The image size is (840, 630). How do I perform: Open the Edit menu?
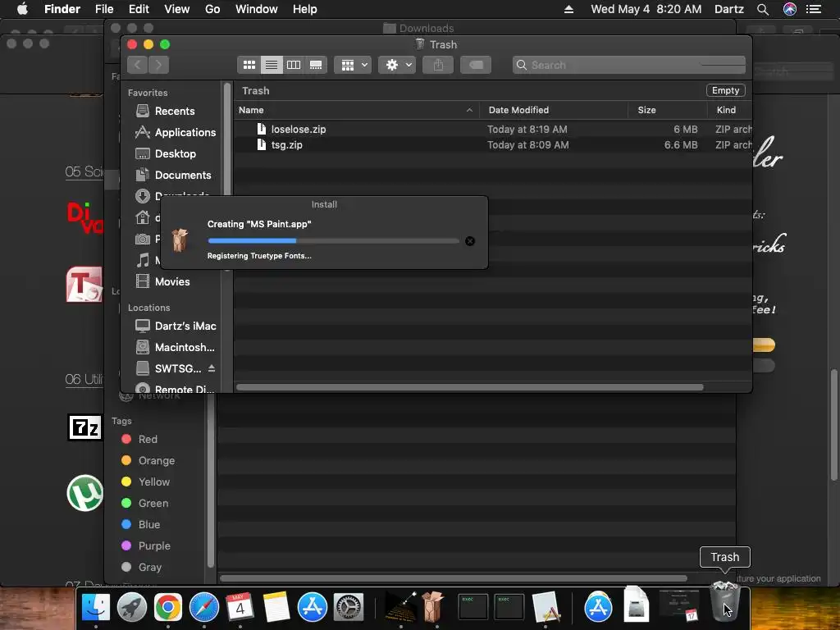pos(139,9)
